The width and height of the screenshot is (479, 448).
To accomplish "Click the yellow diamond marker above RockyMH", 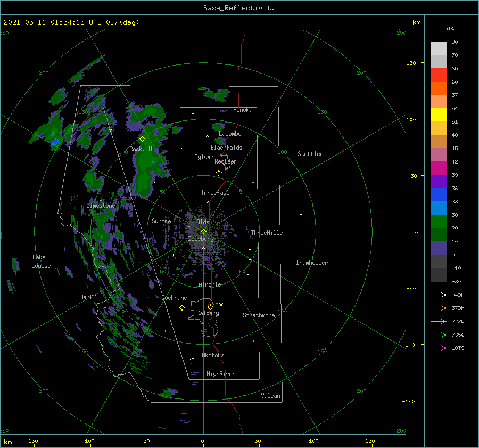I will coord(142,139).
